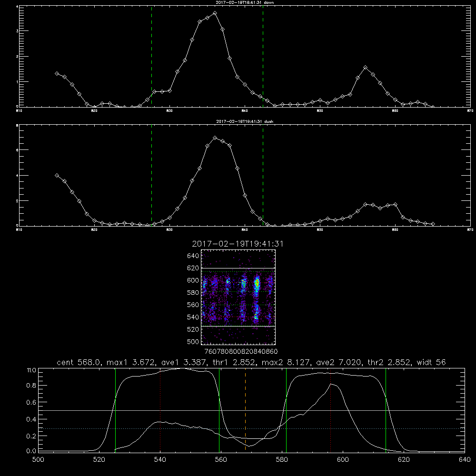Image resolution: width=476 pixels, height=476 pixels.
Task: Click the upper solid white line in the heatmap
Action: click(x=238, y=268)
